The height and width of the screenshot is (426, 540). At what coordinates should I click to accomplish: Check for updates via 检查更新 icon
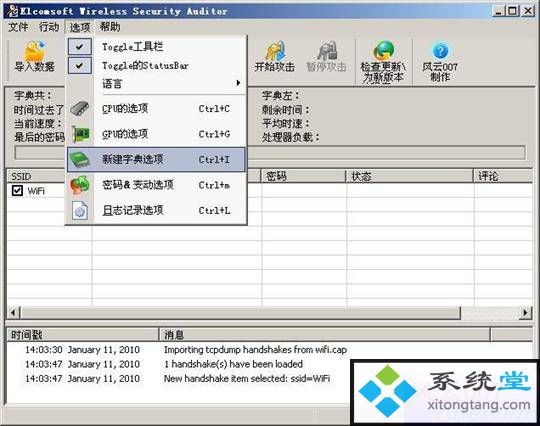(383, 51)
